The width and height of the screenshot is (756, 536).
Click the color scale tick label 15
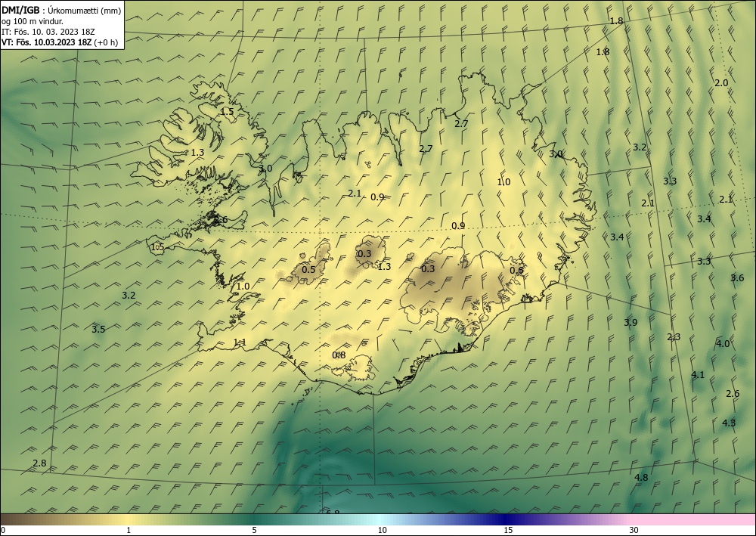click(508, 530)
